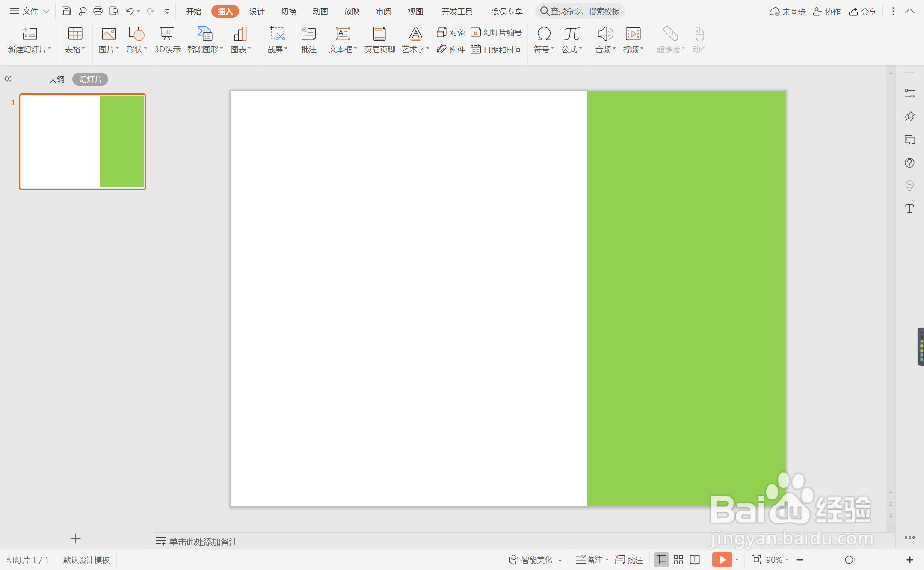Insert 页眉页脚 header and footer
The image size is (924, 570).
point(379,34)
